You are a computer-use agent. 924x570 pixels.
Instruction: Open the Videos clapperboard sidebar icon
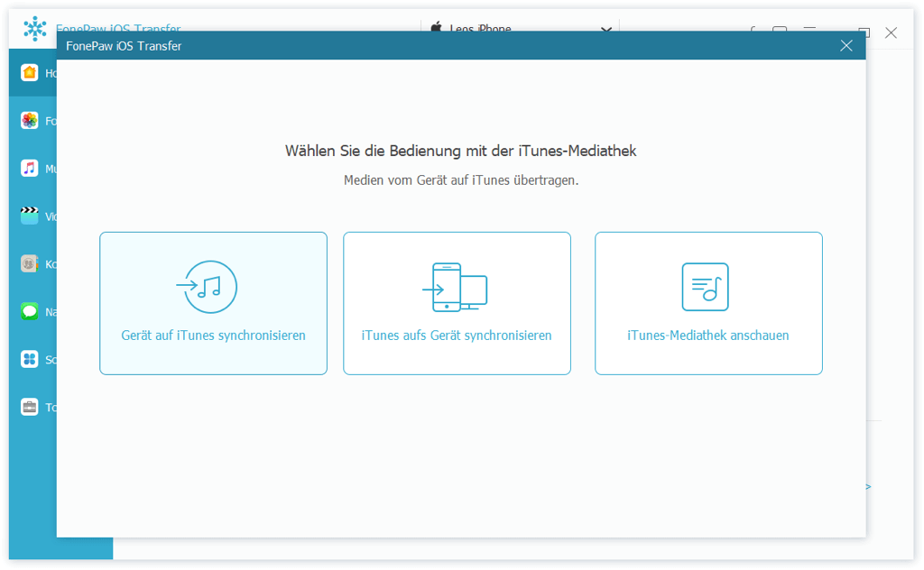[x=30, y=216]
